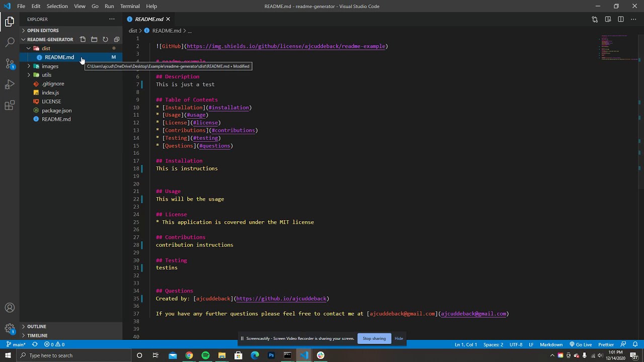The height and width of the screenshot is (362, 644).
Task: Click README.md in the breadcrumb
Action: (167, 31)
